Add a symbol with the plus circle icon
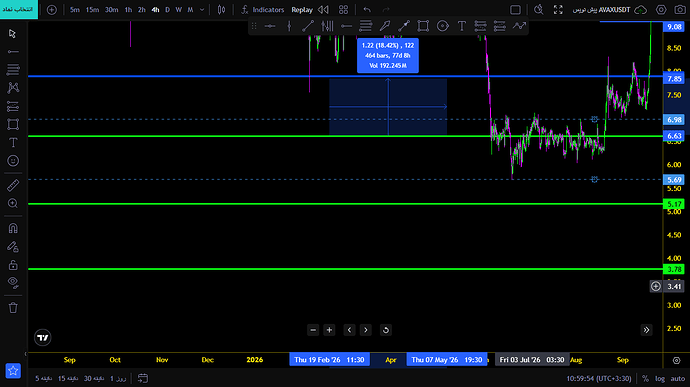Screen dimensions: 690x387 51,10
